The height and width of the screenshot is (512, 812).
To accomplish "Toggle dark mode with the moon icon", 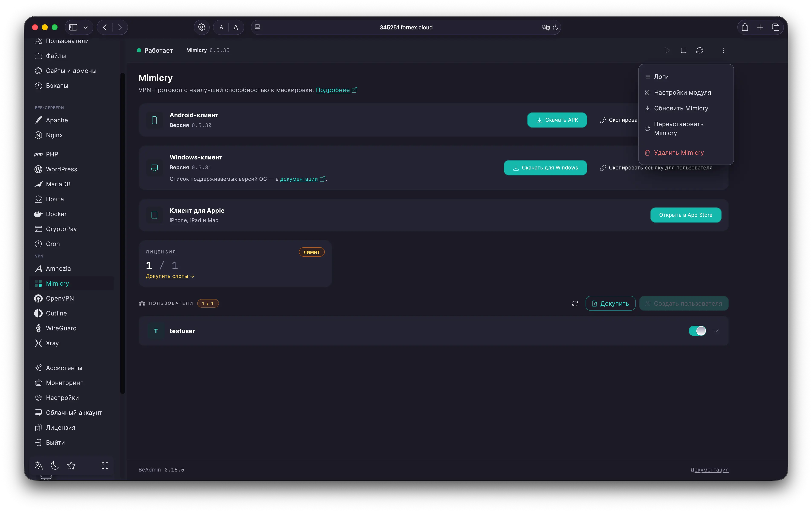I will click(x=55, y=466).
